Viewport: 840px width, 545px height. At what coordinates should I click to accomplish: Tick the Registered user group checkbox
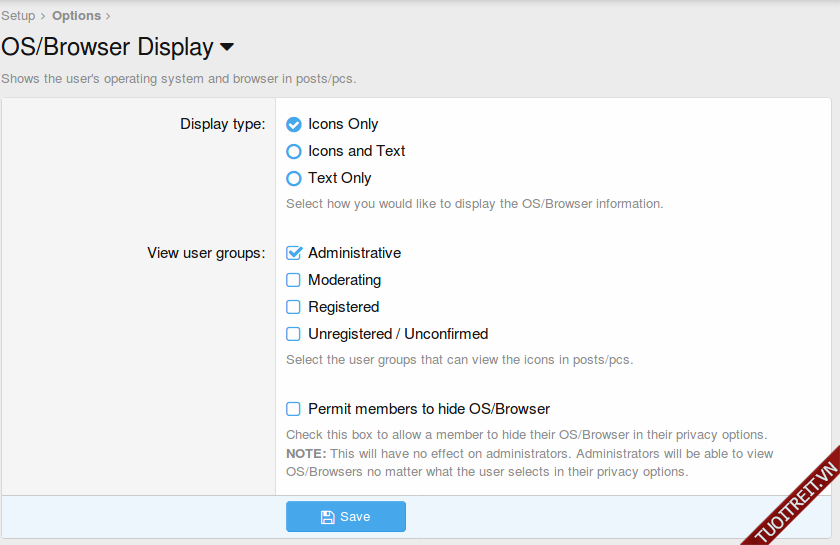click(x=294, y=308)
